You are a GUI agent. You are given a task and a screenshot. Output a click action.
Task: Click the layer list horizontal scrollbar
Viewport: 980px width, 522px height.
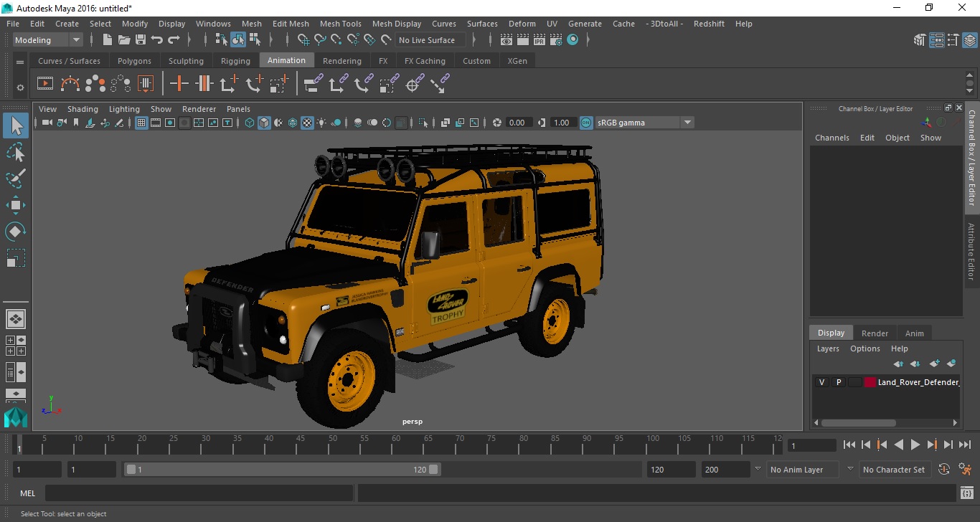pyautogui.click(x=858, y=423)
